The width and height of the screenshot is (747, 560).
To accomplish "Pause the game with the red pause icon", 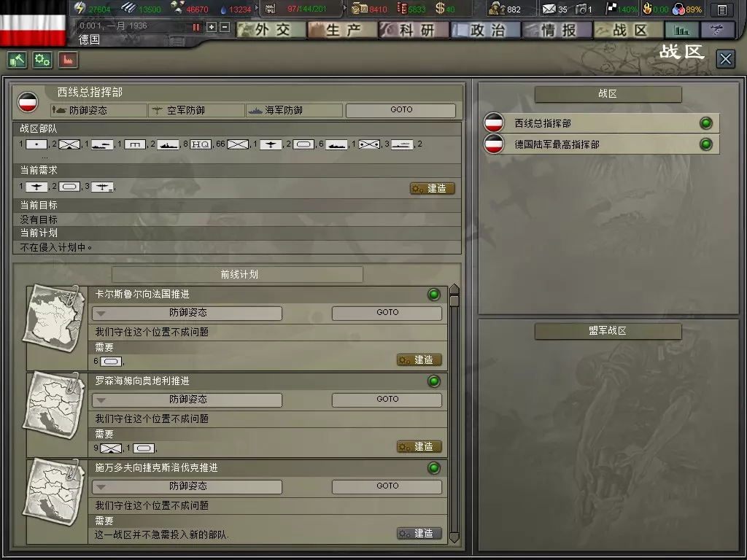I will pos(196,27).
